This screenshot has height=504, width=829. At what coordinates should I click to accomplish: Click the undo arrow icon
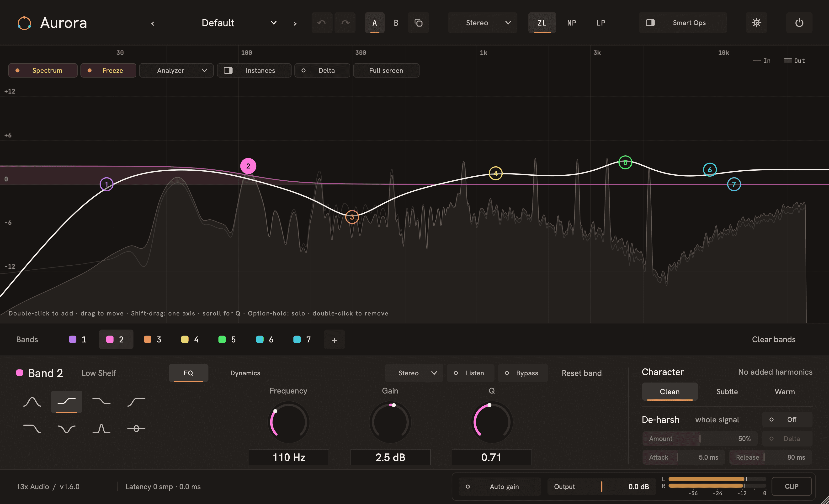(322, 23)
